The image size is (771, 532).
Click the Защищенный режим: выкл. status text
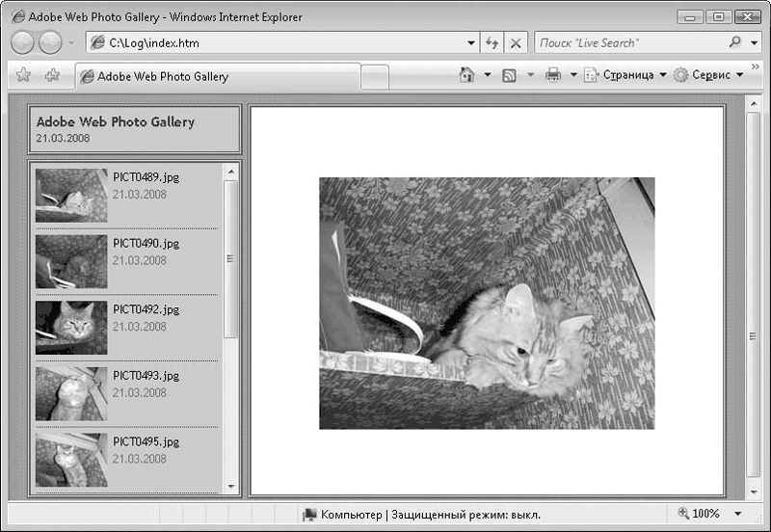pyautogui.click(x=466, y=515)
